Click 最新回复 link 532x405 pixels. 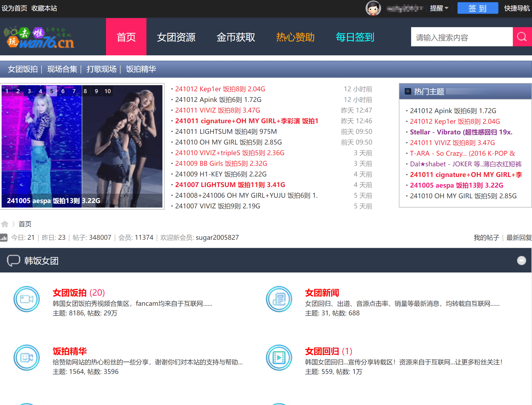point(519,238)
